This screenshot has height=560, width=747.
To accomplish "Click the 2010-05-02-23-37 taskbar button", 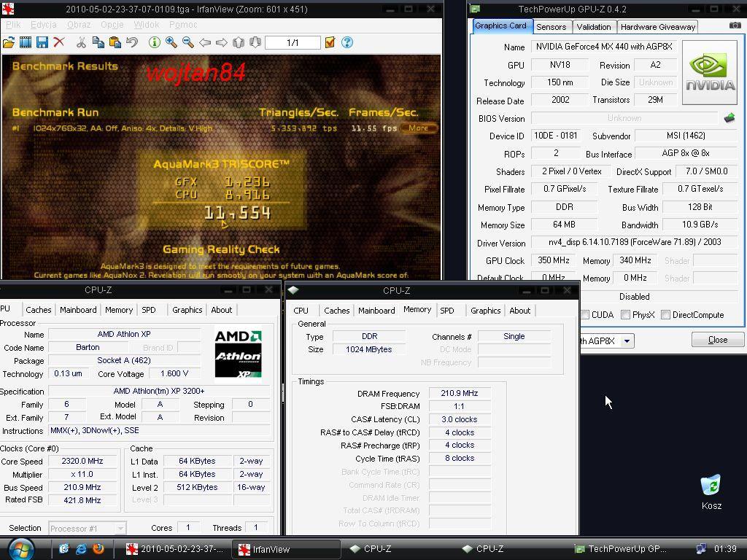I will point(174,549).
